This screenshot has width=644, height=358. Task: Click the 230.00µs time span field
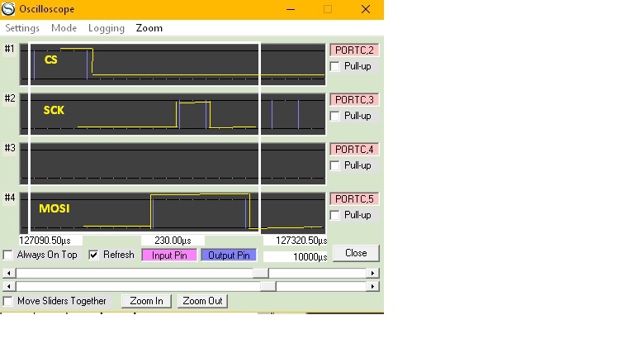click(x=173, y=241)
